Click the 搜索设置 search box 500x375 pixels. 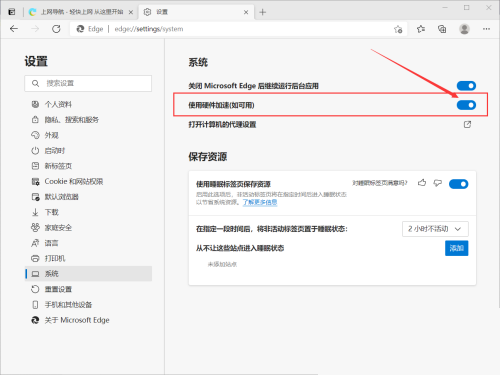click(88, 83)
